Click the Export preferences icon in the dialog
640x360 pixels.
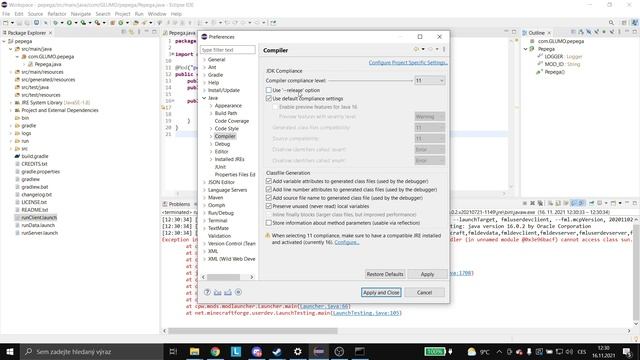228,292
